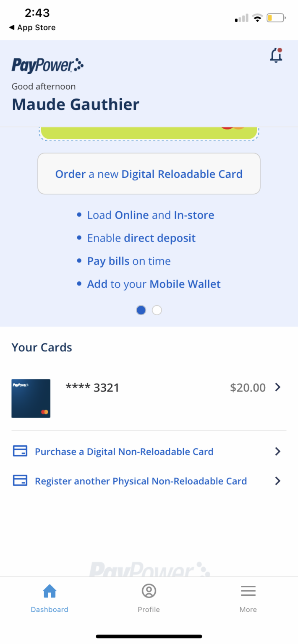Click the Purchase Digital Non-Reloadable Card icon
Screen dimensions: 298x644
coord(19,451)
